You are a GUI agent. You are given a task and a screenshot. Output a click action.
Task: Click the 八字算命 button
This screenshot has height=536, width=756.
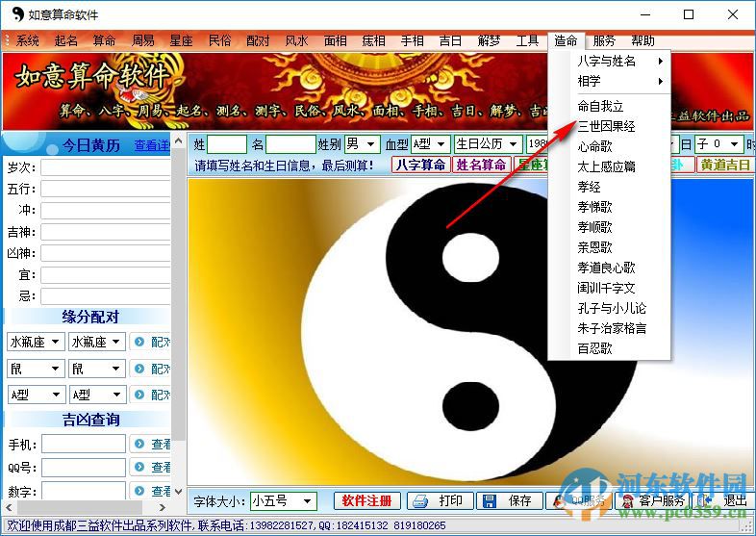tap(420, 165)
